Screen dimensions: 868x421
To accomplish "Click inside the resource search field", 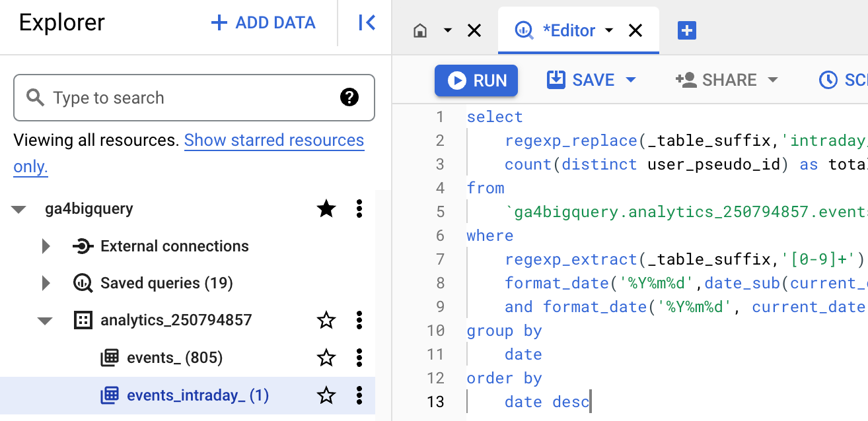I will point(165,97).
